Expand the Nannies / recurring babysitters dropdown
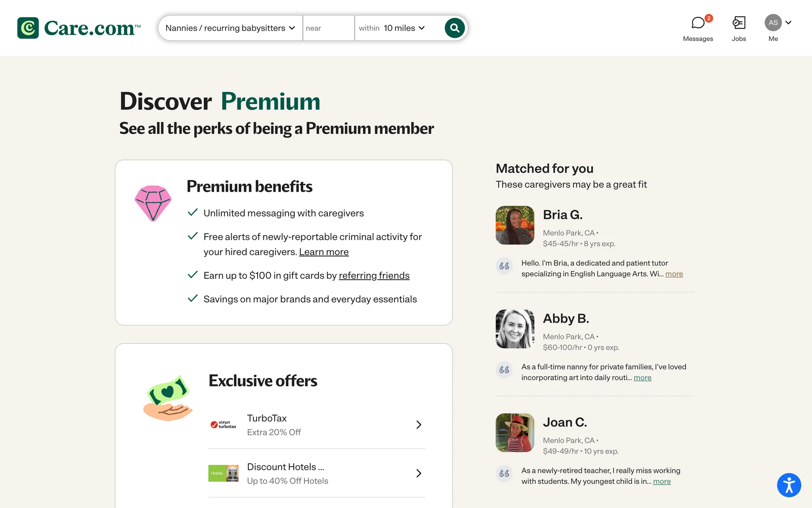This screenshot has width=812, height=508. click(x=230, y=28)
